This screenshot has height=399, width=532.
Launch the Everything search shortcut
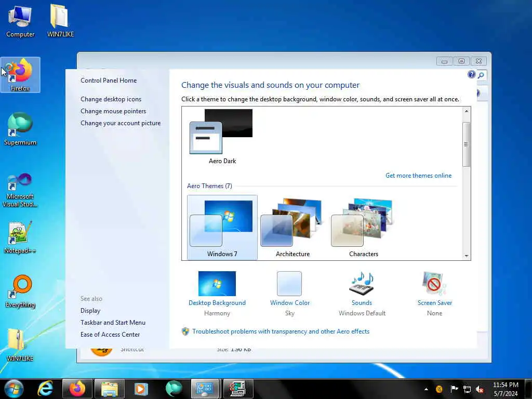20,291
